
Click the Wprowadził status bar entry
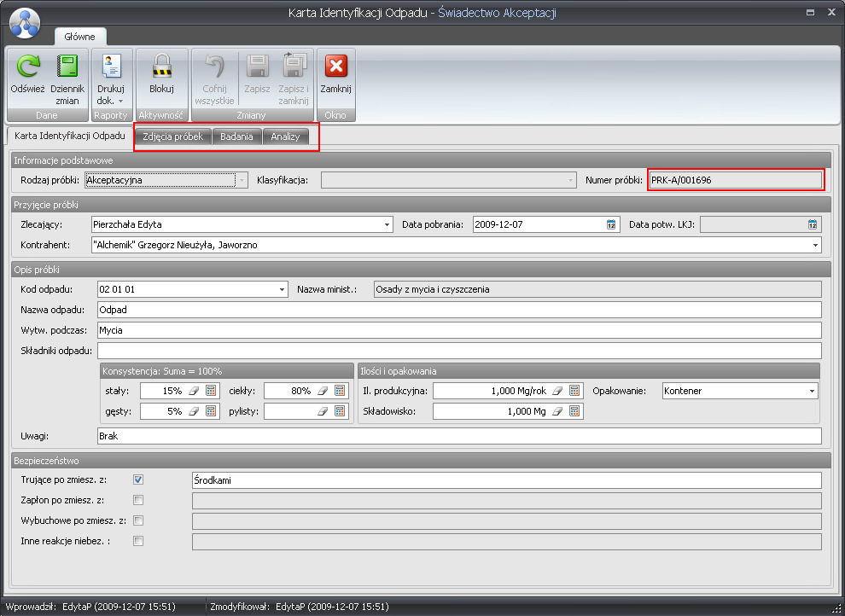click(90, 607)
